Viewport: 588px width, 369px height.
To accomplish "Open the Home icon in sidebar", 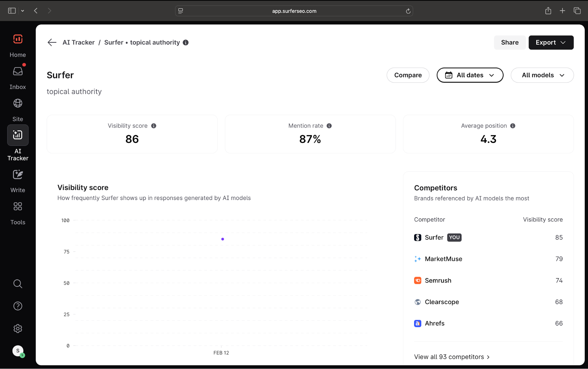I will pos(18,39).
